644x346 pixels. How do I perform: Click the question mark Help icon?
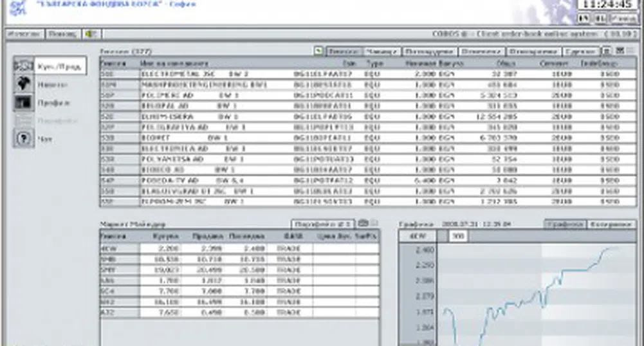24,138
